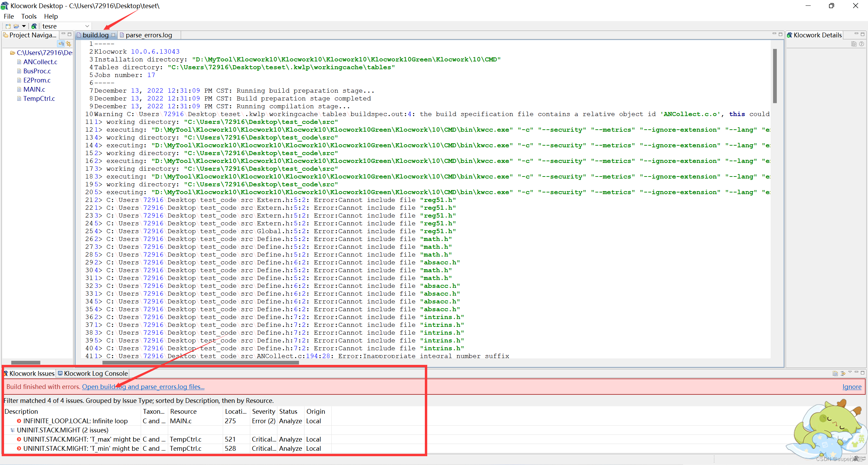
Task: Open the tesre project dropdown
Action: 87,26
